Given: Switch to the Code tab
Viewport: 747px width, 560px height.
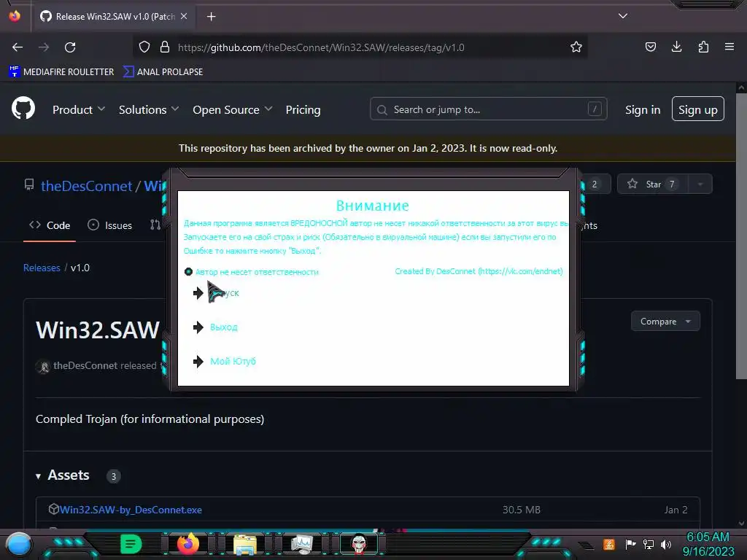Looking at the screenshot, I should (50, 225).
